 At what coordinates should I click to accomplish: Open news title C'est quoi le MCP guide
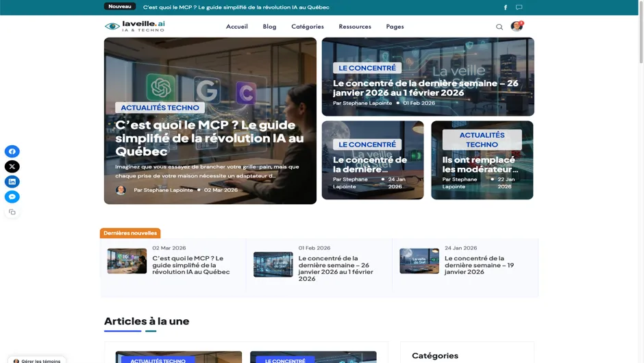click(x=191, y=265)
